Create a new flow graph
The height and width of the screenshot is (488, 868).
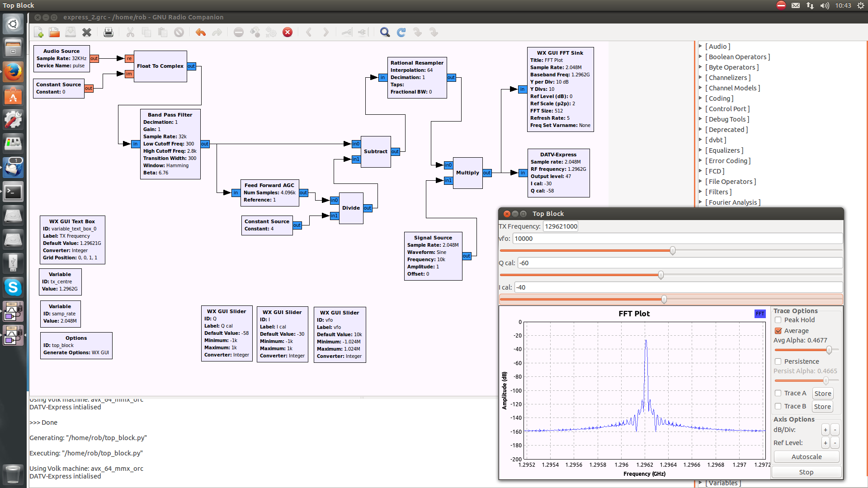point(38,32)
